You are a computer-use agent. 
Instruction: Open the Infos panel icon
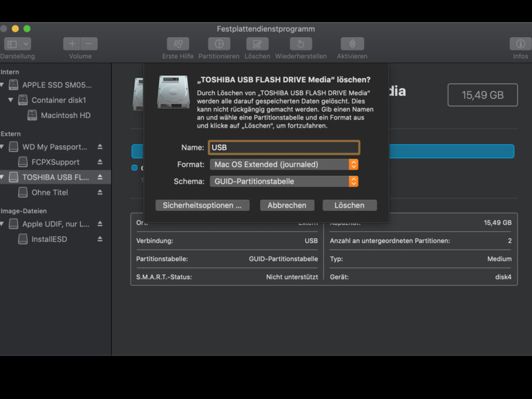point(520,44)
